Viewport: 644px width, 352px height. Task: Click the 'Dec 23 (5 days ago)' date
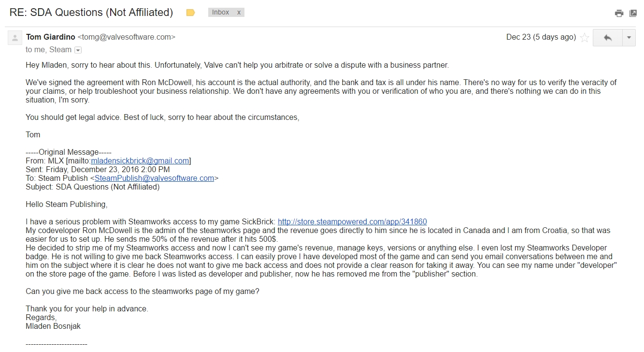[541, 37]
